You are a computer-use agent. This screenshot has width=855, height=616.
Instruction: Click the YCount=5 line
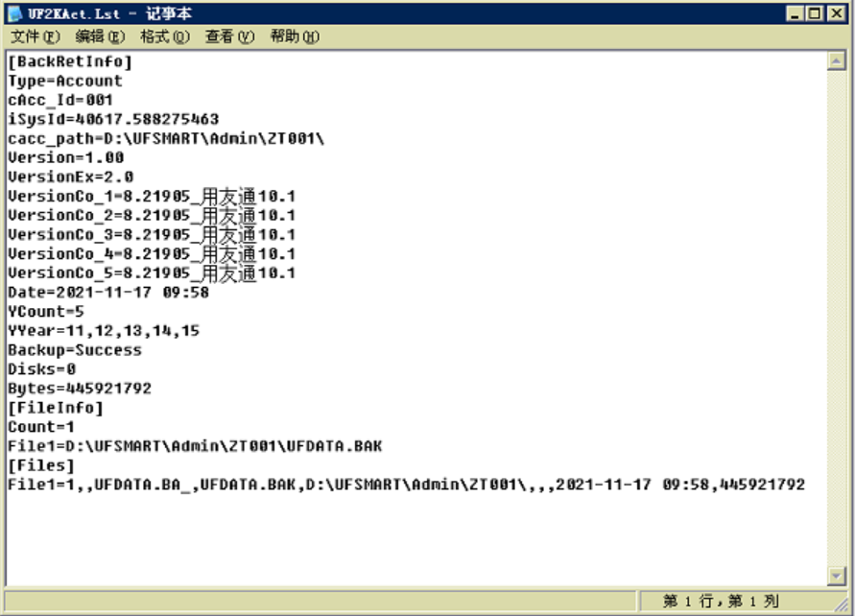pos(46,312)
